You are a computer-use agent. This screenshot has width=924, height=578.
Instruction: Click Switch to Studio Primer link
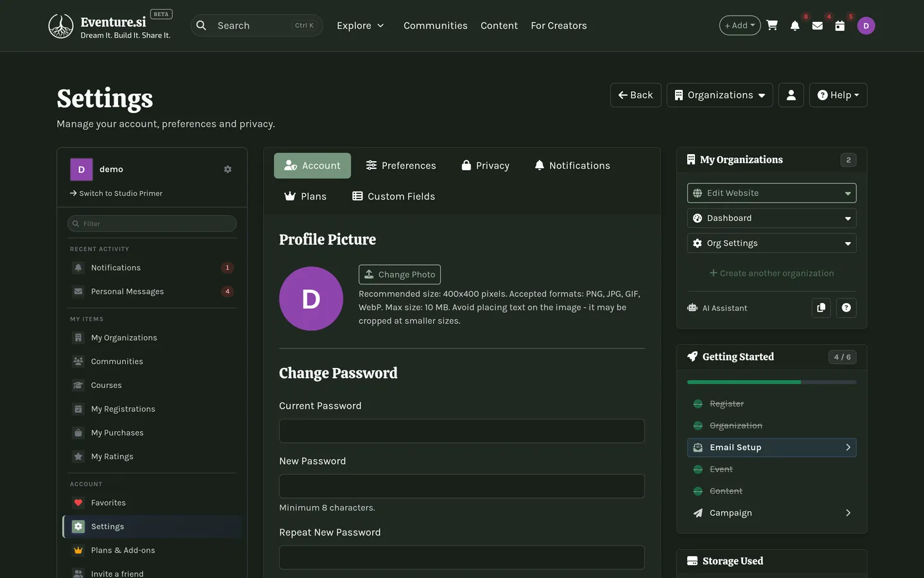pos(116,193)
